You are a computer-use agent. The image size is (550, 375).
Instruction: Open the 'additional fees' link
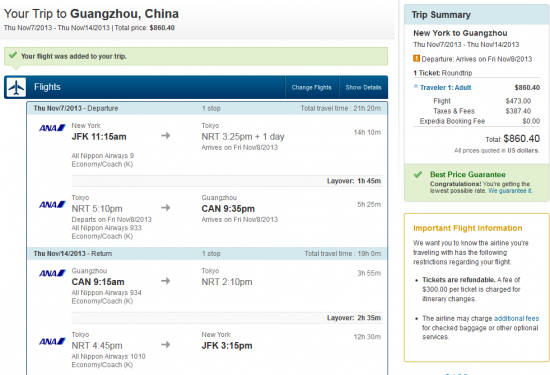click(516, 319)
